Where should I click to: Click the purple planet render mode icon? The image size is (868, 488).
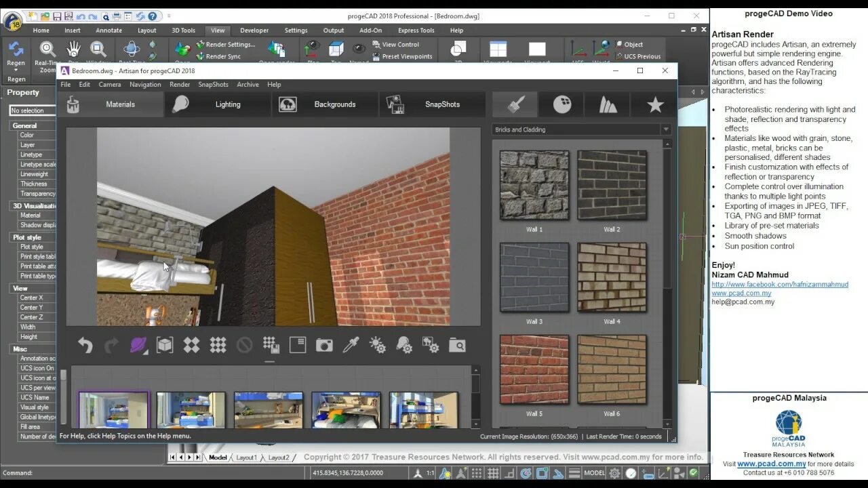coord(138,346)
